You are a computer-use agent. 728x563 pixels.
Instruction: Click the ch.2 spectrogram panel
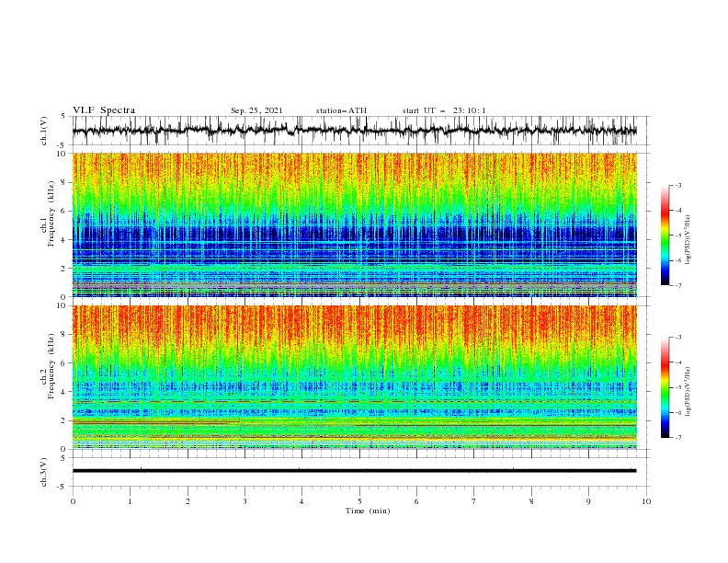tap(354, 377)
